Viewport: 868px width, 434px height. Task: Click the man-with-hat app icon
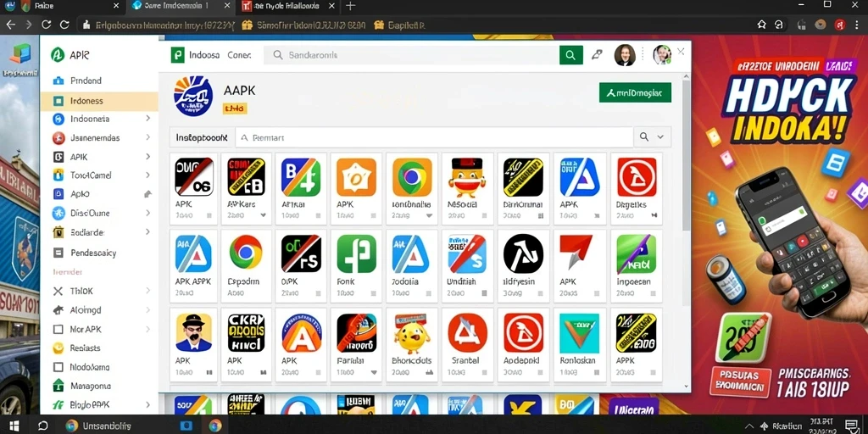coord(193,332)
